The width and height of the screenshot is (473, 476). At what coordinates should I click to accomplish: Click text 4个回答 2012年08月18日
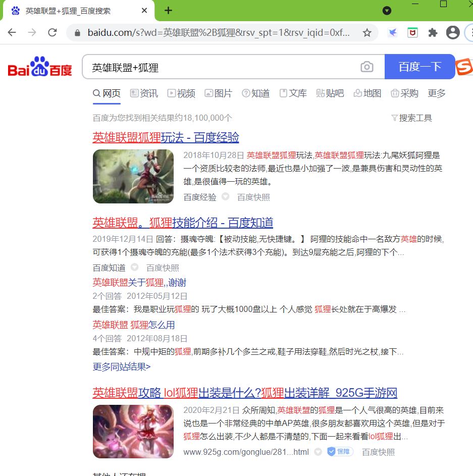click(140, 339)
